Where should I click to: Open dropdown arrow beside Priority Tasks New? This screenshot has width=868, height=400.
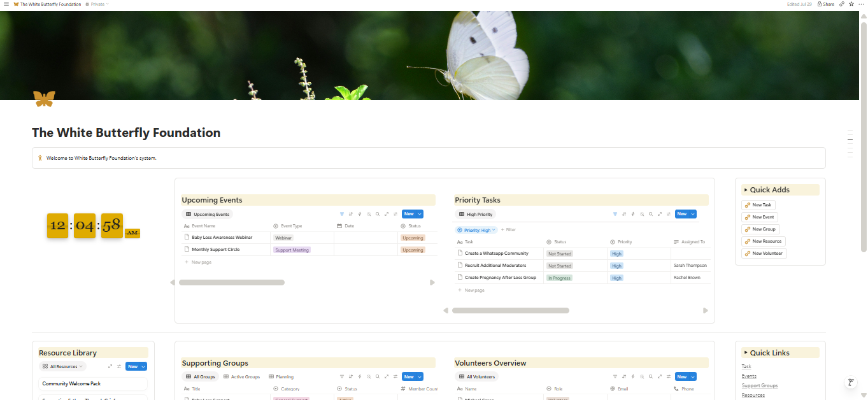click(x=693, y=214)
